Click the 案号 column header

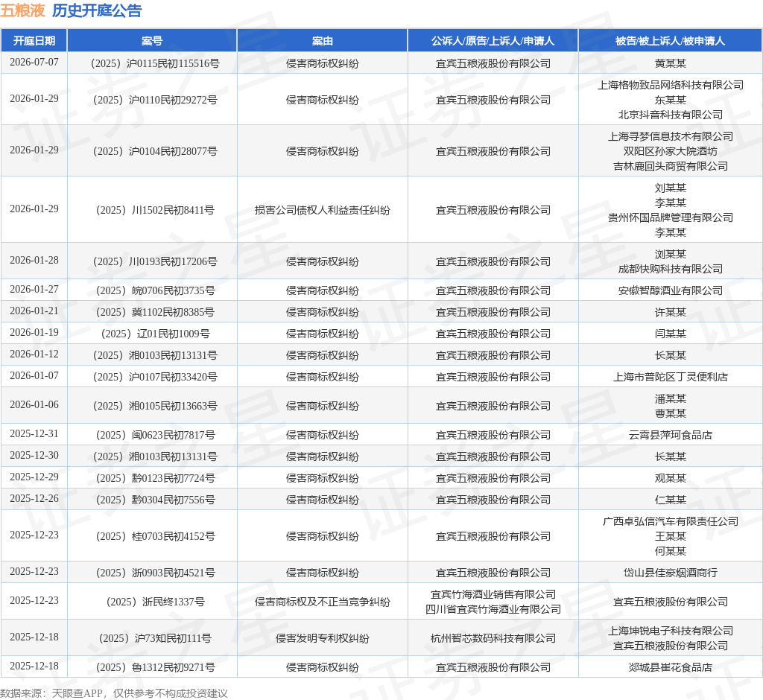[x=152, y=41]
